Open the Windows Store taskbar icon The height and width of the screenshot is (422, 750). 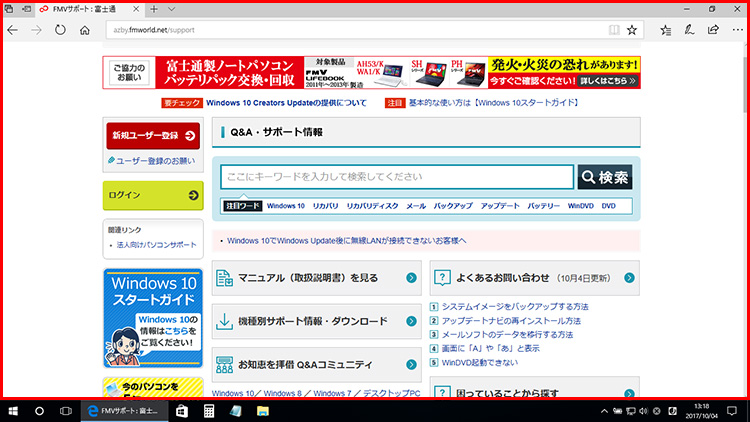point(183,411)
